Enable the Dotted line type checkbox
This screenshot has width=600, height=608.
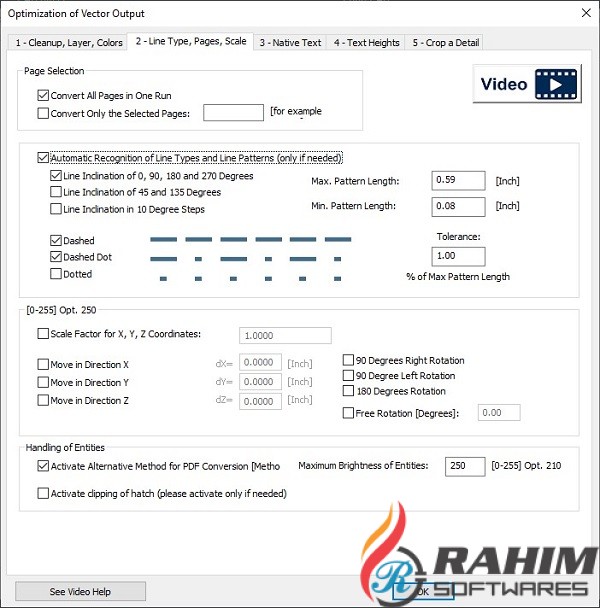click(56, 274)
